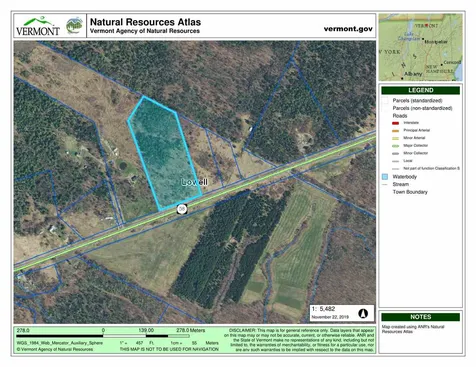
Task: Select the Waterbody blue legend swatch
Action: [x=385, y=177]
